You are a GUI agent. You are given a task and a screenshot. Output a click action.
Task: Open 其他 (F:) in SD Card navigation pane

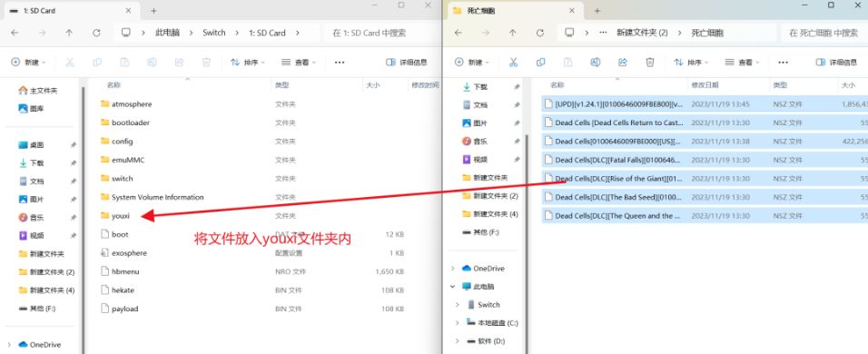38,308
